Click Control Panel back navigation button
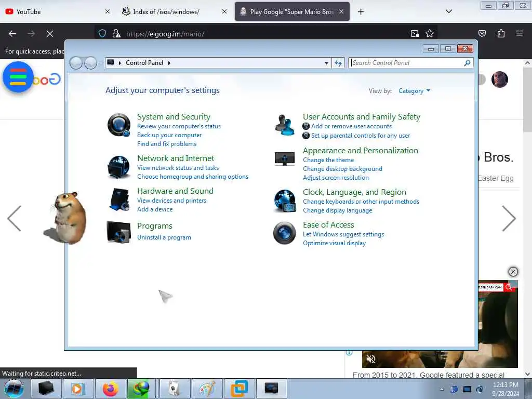Screen dimensions: 532x399 click(x=76, y=63)
